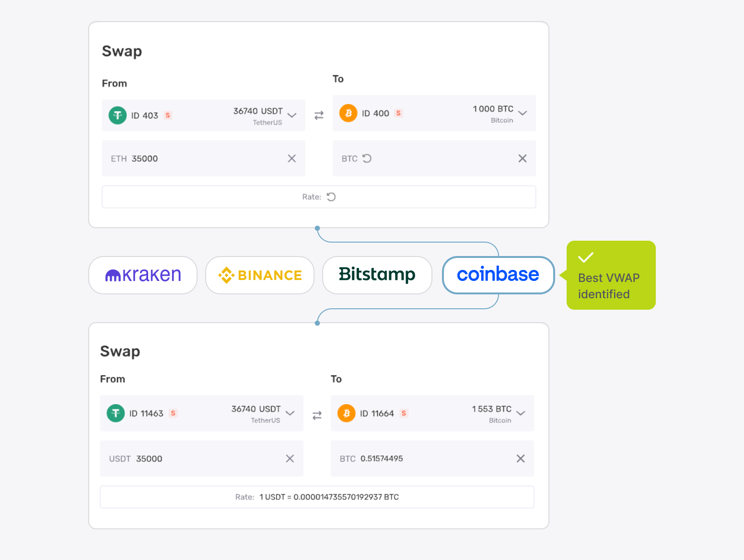The height and width of the screenshot is (560, 744).
Task: Click the ID 403 label
Action: [145, 116]
